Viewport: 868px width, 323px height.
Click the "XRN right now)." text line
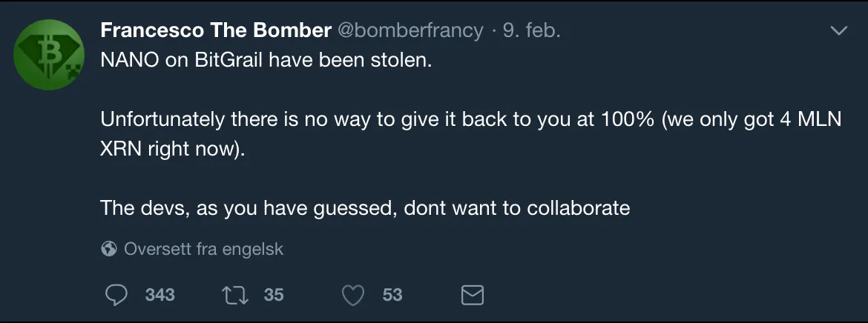point(172,150)
